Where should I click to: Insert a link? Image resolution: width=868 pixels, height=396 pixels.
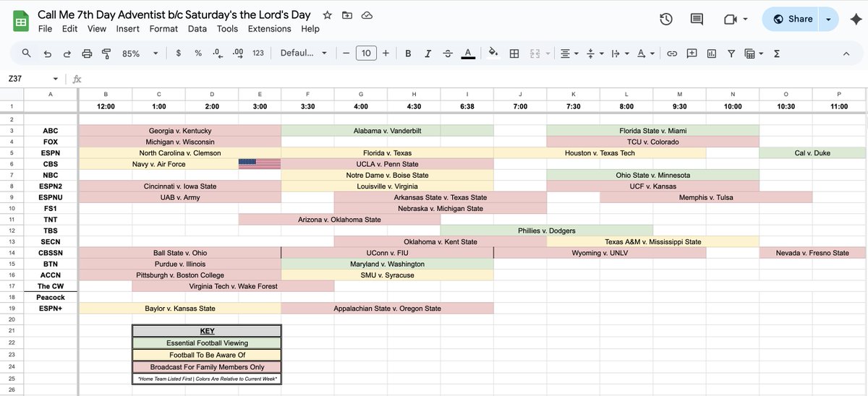(x=672, y=53)
